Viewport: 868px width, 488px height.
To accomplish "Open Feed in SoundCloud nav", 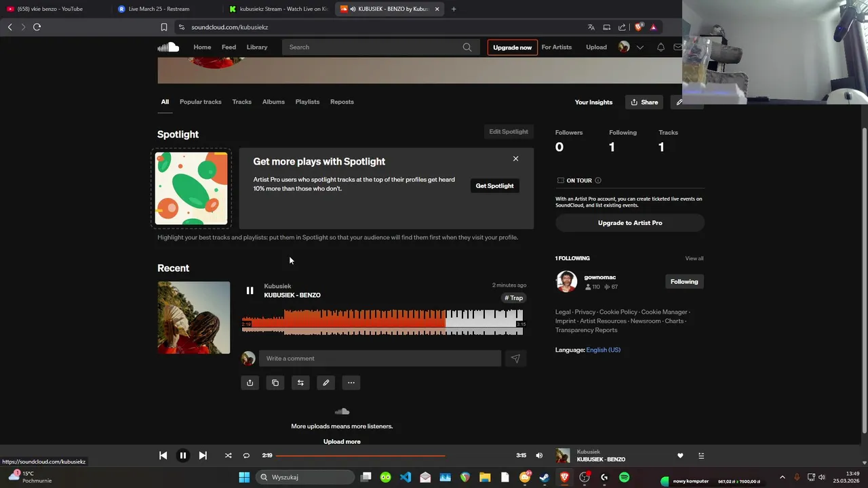I will (x=229, y=47).
